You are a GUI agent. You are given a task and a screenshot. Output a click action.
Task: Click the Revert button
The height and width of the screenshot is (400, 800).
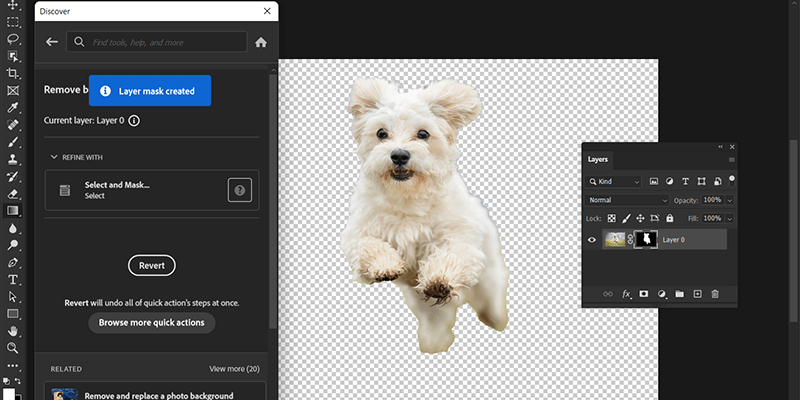click(x=152, y=265)
